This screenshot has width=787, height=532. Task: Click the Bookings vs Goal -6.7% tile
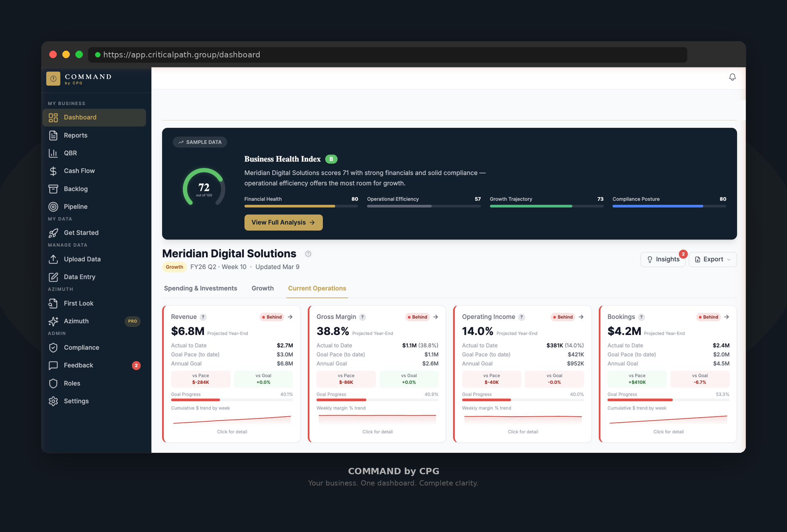pos(700,379)
